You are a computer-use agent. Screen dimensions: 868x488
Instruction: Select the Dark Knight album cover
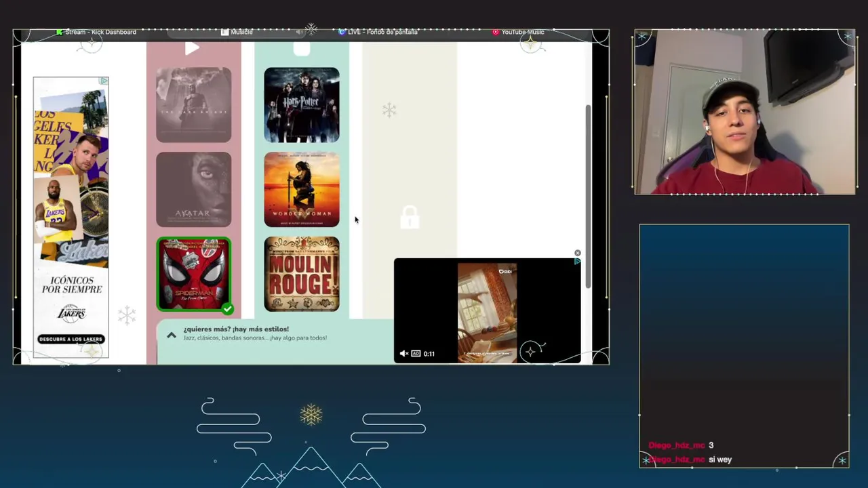194,105
